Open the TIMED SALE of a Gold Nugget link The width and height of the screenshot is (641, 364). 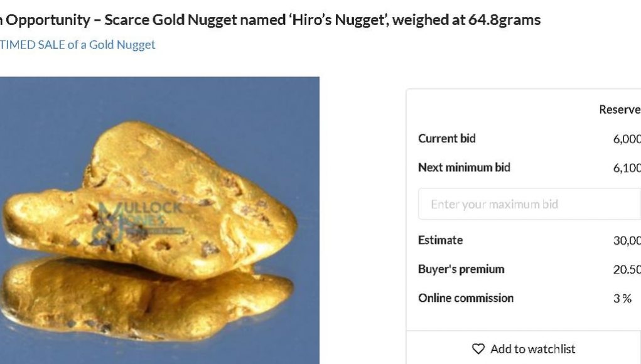tap(78, 45)
